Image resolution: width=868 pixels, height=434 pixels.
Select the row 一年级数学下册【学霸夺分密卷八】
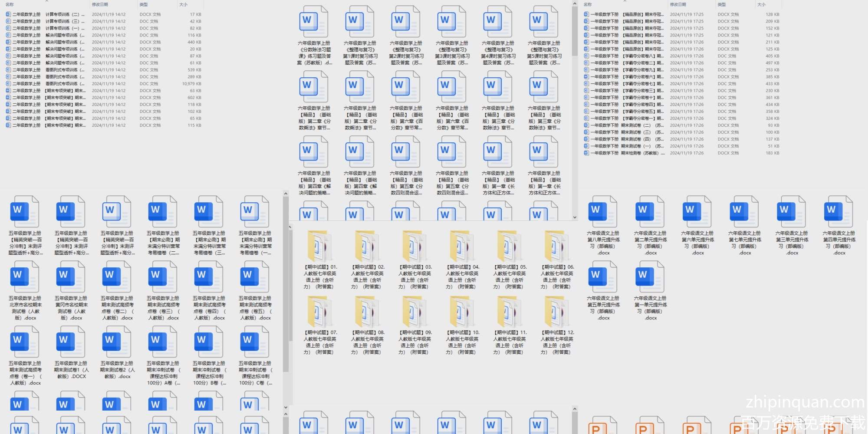681,56
